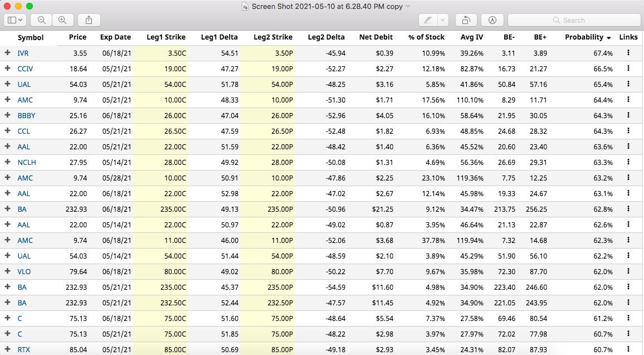Expand the BA 06/18/21 row with plus

pyautogui.click(x=7, y=209)
